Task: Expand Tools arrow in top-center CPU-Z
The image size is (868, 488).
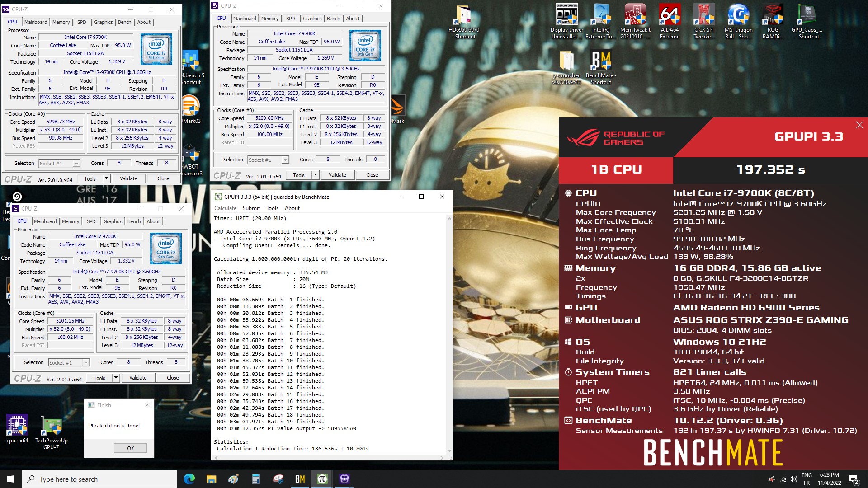Action: point(315,175)
